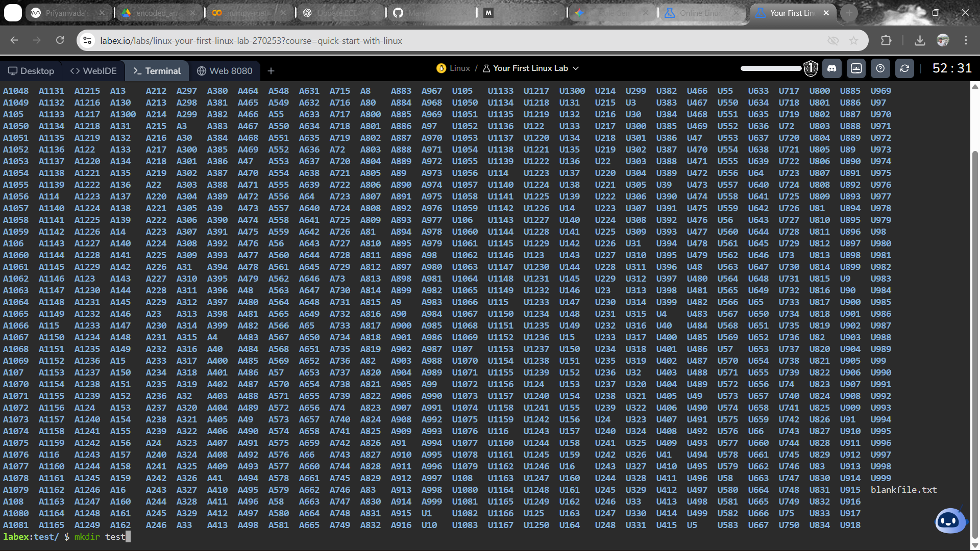
Task: Click the refresh environment icon
Action: (904, 68)
